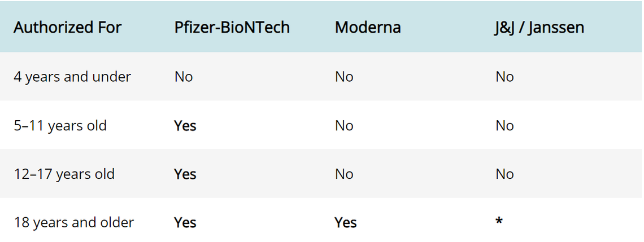This screenshot has width=644, height=242.
Task: Select the Moderna column header
Action: [368, 28]
